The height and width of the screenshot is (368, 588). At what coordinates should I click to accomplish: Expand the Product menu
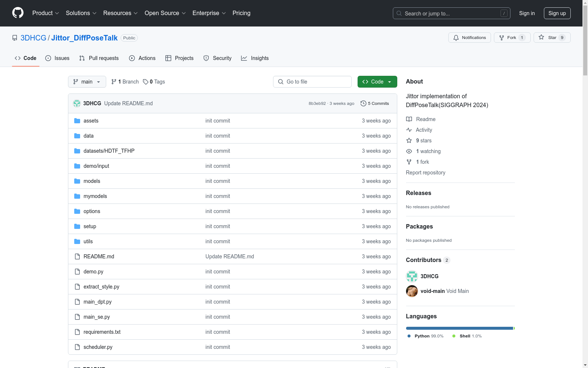46,13
